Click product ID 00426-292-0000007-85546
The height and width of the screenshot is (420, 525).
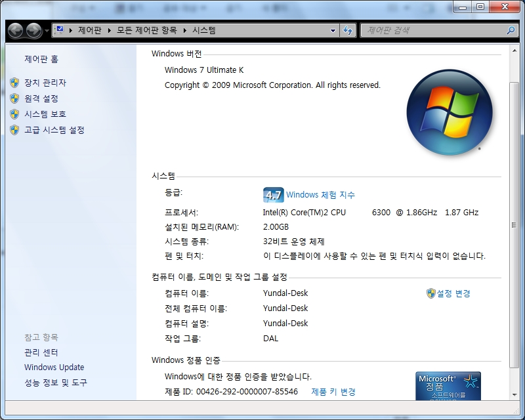point(247,392)
